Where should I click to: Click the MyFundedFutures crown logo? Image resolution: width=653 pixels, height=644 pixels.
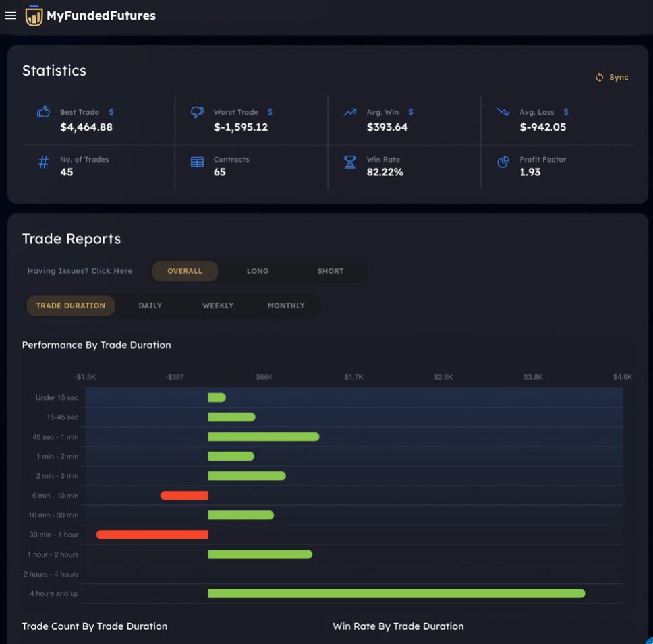tap(34, 16)
